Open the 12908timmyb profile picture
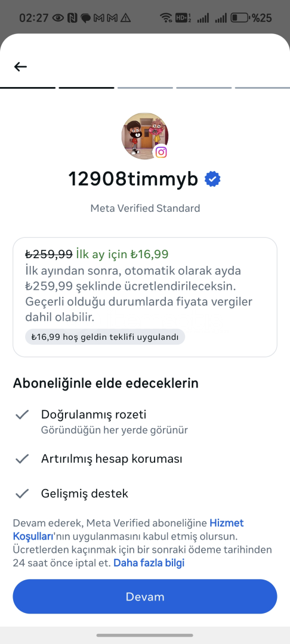Screen dimensions: 290x644 (x=144, y=137)
